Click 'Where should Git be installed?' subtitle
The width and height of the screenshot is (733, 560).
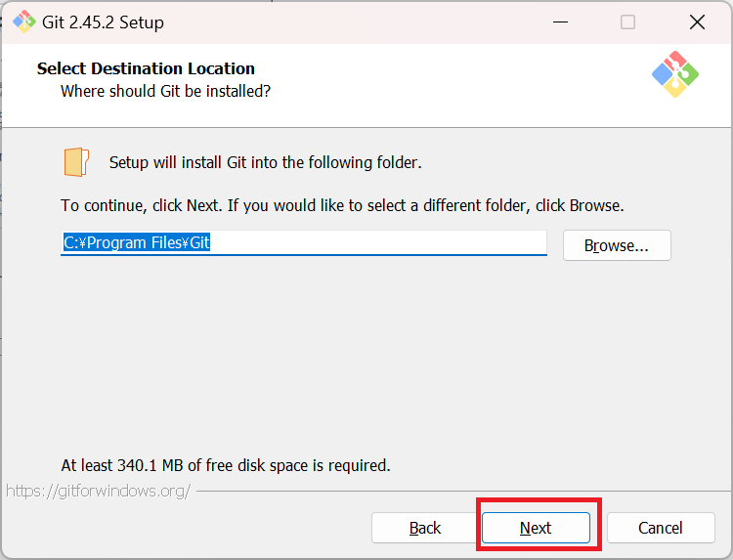[x=165, y=91]
